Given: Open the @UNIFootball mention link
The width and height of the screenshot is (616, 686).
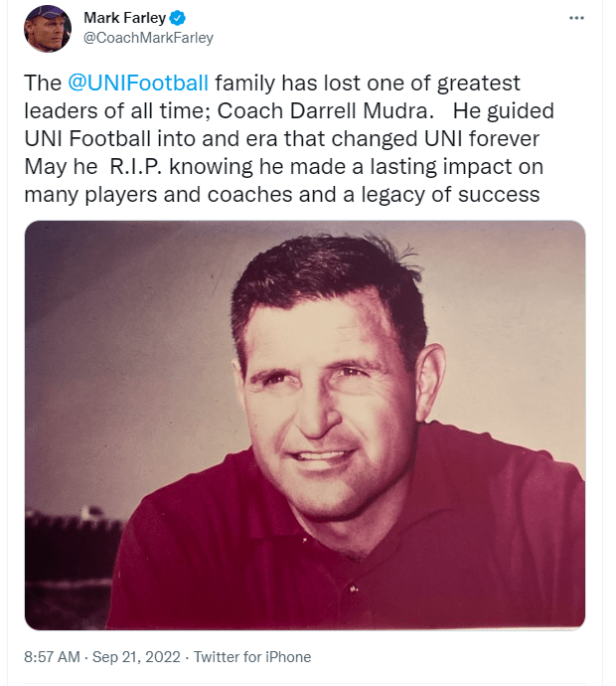Looking at the screenshot, I should pyautogui.click(x=137, y=83).
